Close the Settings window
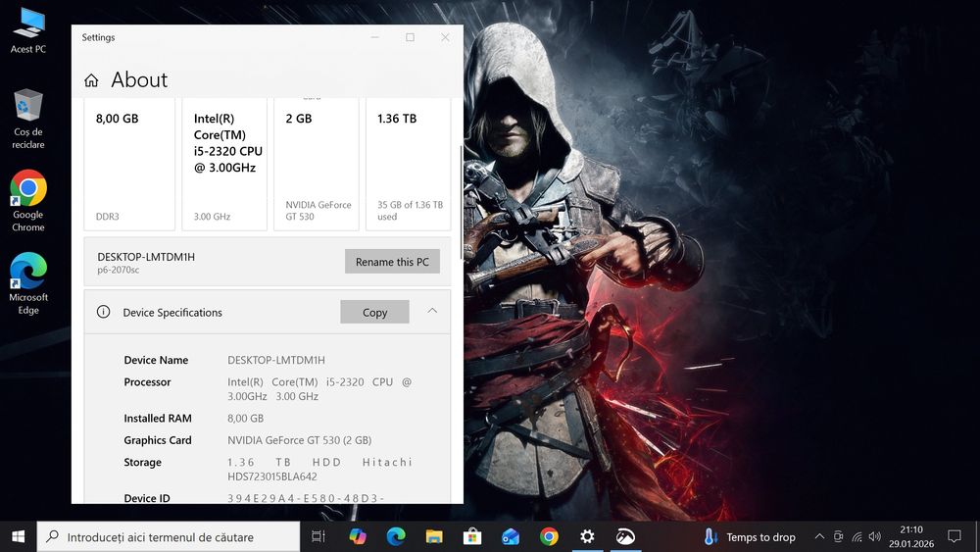The height and width of the screenshot is (552, 980). 445,37
